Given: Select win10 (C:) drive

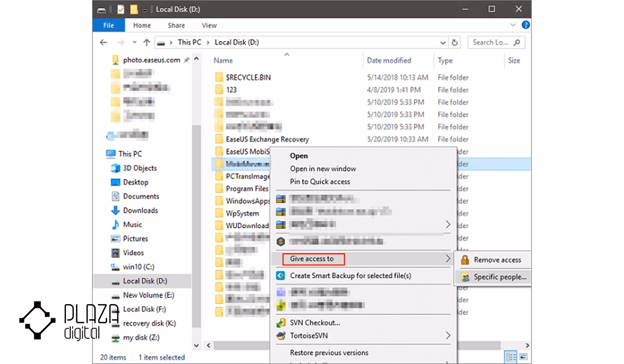Looking at the screenshot, I should [138, 267].
